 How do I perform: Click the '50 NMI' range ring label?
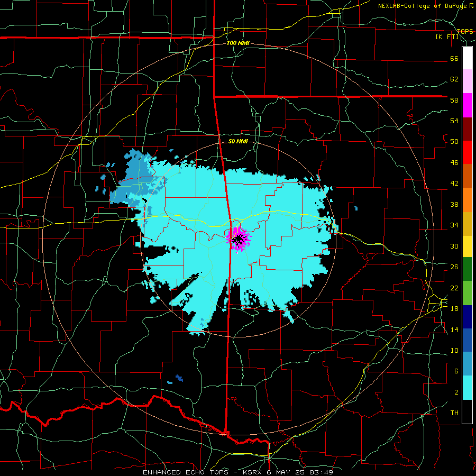tap(238, 141)
